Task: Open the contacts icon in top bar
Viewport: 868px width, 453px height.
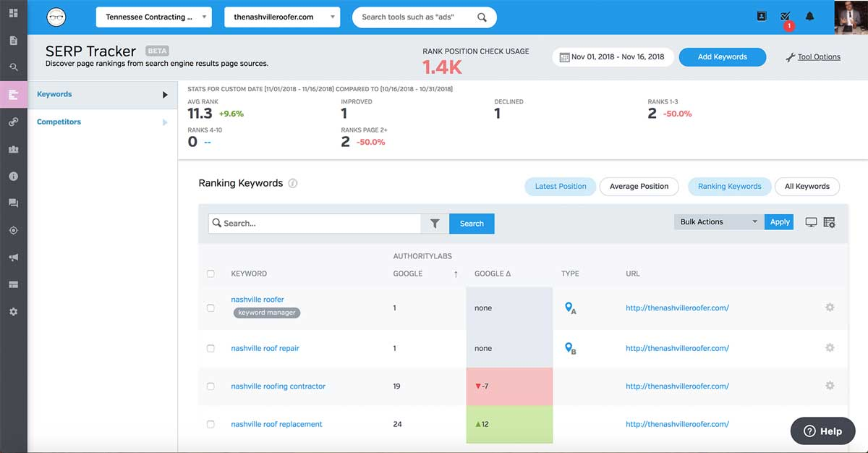Action: point(761,15)
